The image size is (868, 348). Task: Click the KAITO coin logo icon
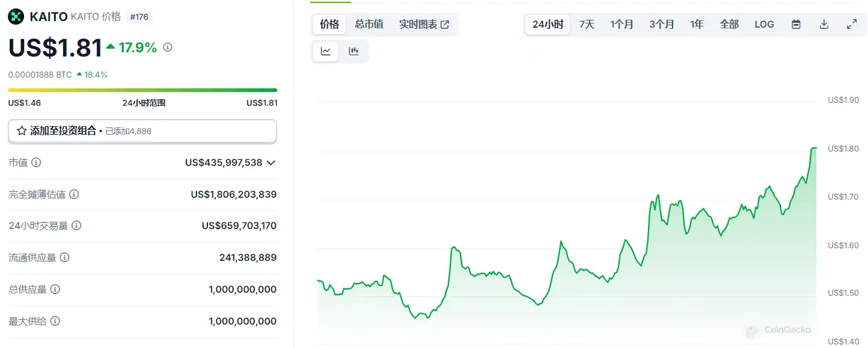(x=16, y=17)
